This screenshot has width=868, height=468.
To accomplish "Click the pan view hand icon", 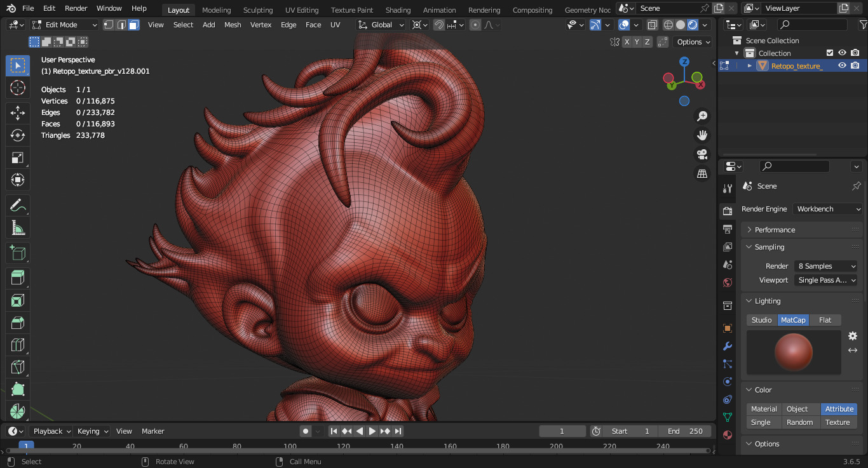I will click(702, 135).
